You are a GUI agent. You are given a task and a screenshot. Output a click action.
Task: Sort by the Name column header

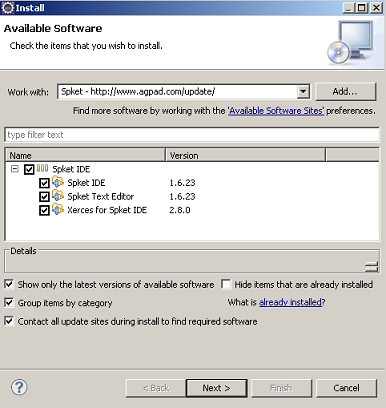[x=86, y=155]
